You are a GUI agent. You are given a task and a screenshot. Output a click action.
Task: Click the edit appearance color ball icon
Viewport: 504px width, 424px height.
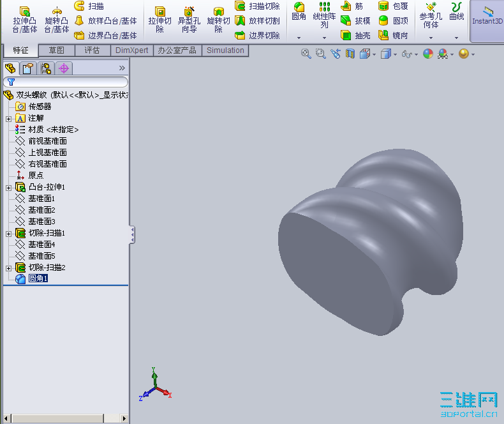click(428, 54)
